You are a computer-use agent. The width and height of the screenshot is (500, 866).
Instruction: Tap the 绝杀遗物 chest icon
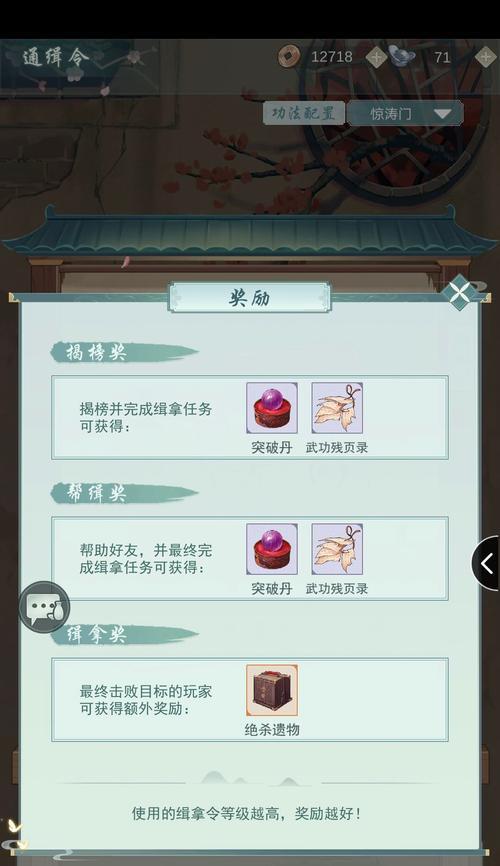click(272, 690)
